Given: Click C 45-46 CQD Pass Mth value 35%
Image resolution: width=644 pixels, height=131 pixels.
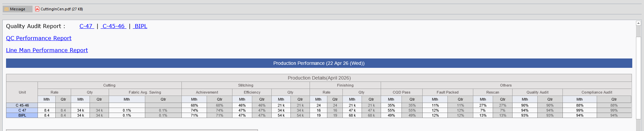Looking at the screenshot, I should click(391, 105).
